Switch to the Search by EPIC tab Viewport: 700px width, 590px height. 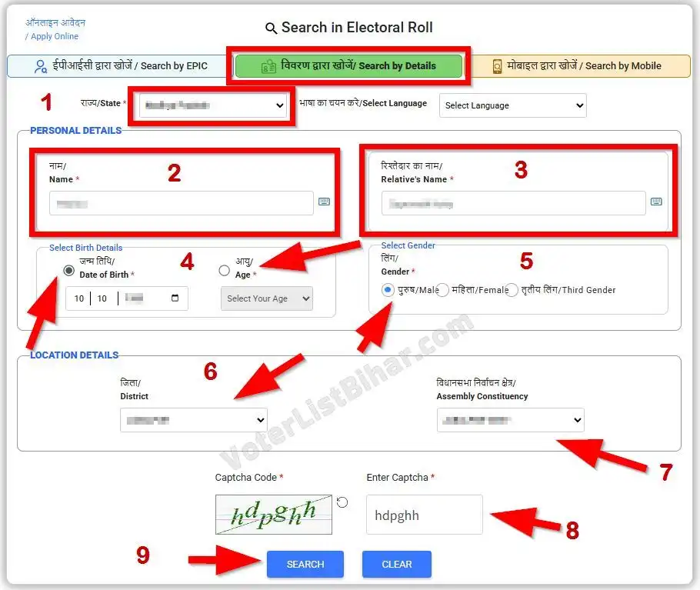point(115,66)
